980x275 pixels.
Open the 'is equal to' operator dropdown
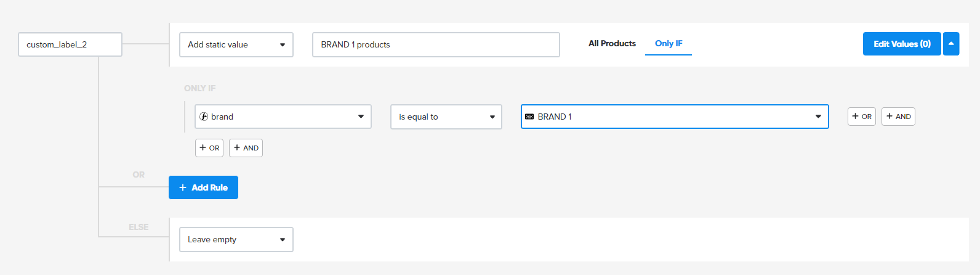[446, 117]
